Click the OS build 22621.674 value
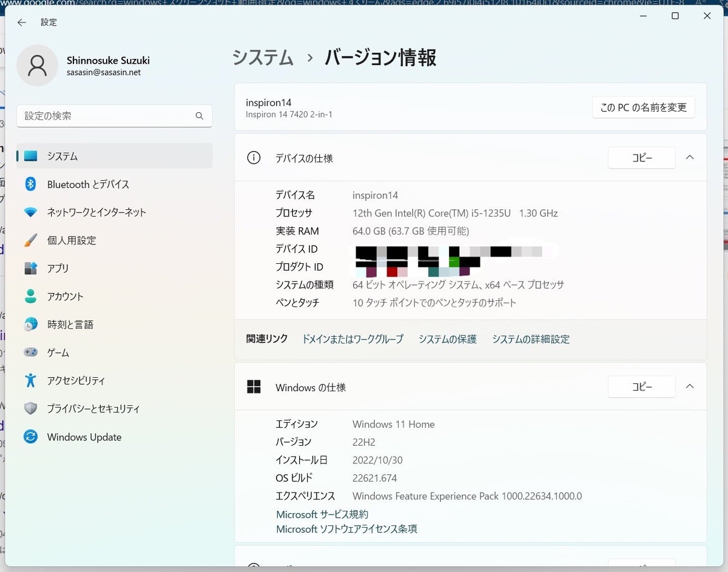The image size is (728, 572). [375, 478]
